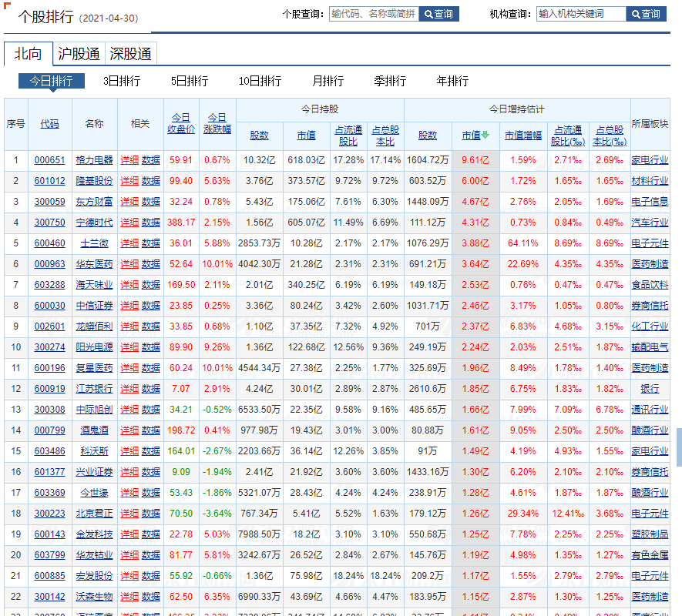Screen dimensions: 682x616
Task: Sort by 占总股本比 holdings header
Action: click(385, 136)
